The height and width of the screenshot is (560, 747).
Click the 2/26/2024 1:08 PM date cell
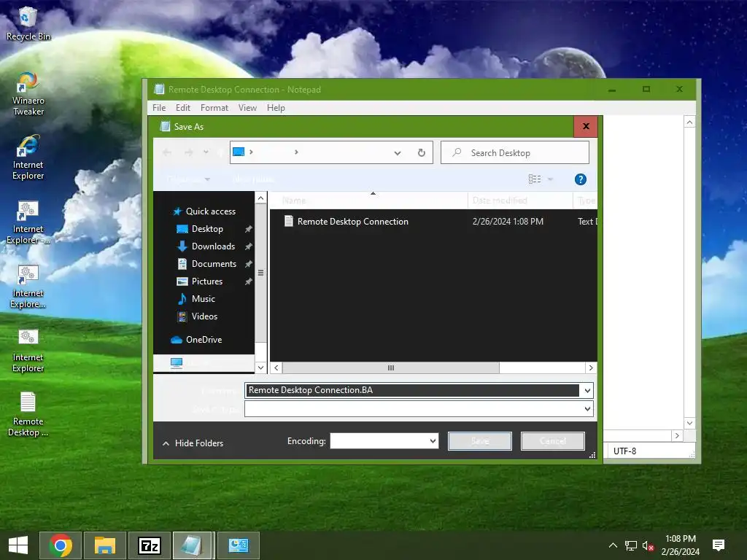coord(508,222)
